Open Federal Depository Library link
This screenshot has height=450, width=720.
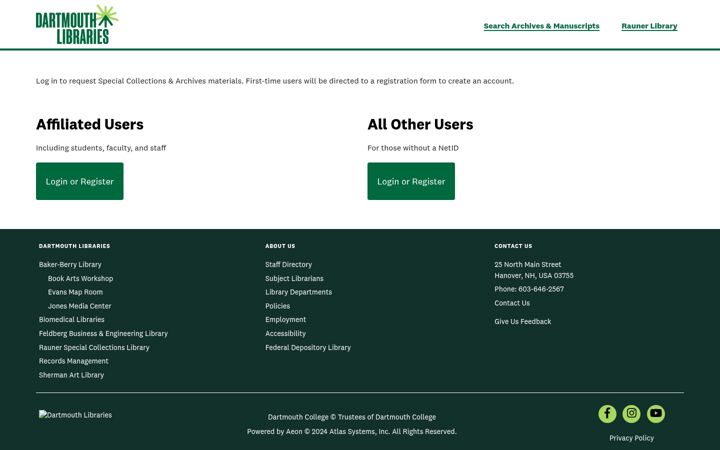click(308, 348)
